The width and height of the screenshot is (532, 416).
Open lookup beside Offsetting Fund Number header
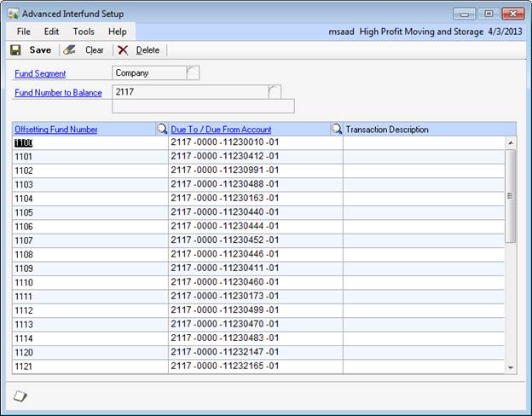pyautogui.click(x=162, y=130)
